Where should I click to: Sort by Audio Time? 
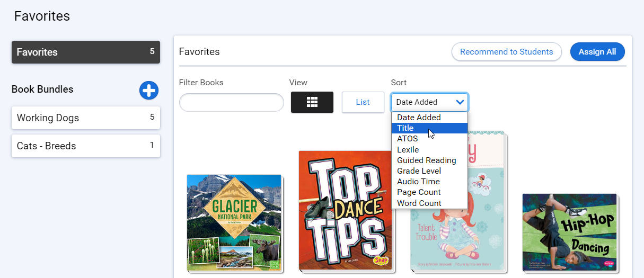(429, 182)
